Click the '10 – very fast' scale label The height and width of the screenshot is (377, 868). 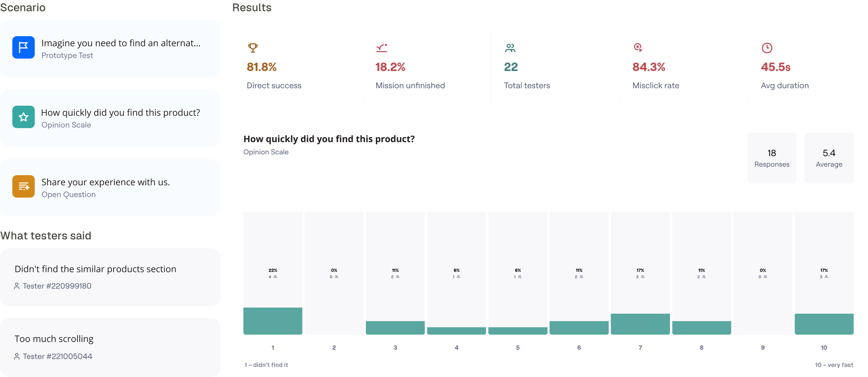pos(834,365)
